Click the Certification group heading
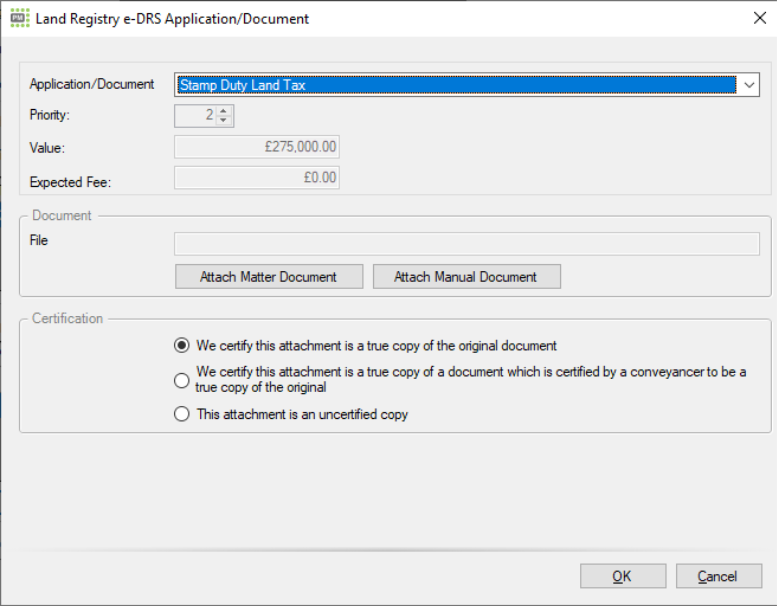Image resolution: width=777 pixels, height=606 pixels. pyautogui.click(x=67, y=318)
